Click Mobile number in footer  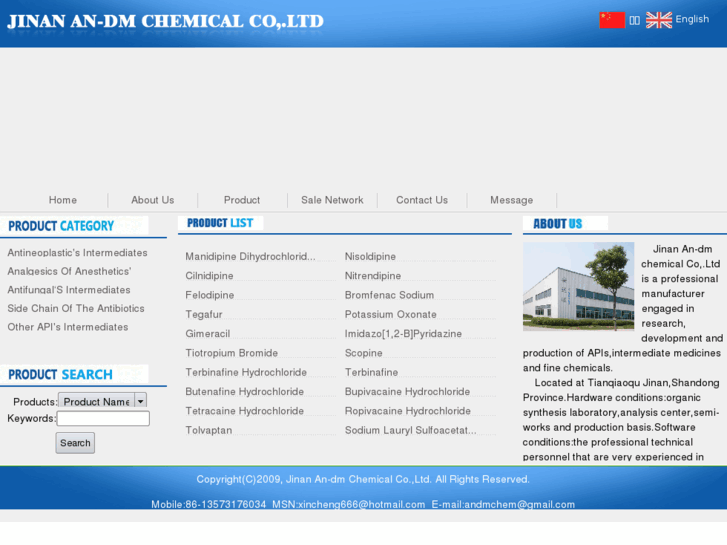(x=209, y=504)
